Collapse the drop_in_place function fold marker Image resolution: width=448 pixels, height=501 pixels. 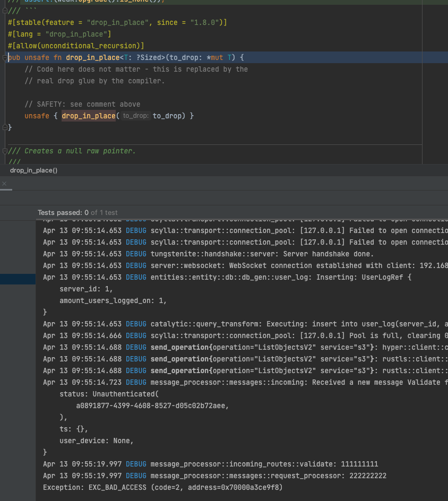click(x=5, y=57)
